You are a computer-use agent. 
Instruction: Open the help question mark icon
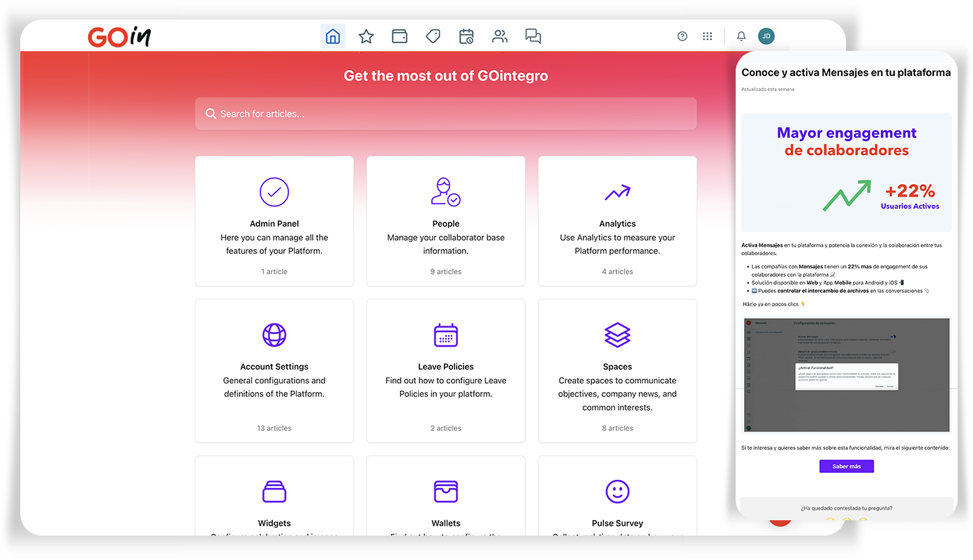coord(683,36)
